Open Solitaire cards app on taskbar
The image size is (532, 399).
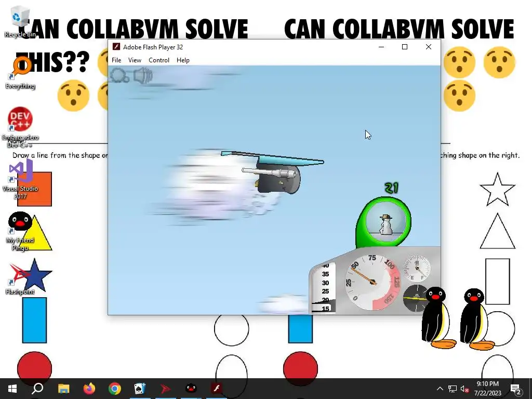pos(140,389)
